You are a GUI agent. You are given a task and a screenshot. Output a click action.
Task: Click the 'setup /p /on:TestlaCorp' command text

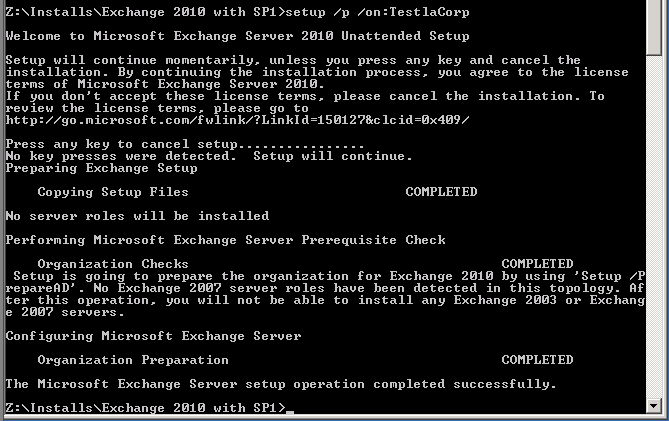(x=377, y=12)
